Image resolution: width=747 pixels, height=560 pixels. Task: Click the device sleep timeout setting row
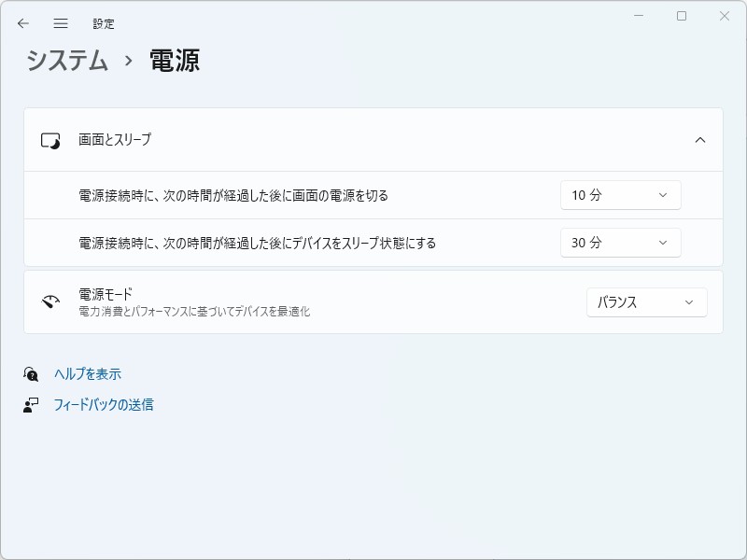tap(280, 243)
